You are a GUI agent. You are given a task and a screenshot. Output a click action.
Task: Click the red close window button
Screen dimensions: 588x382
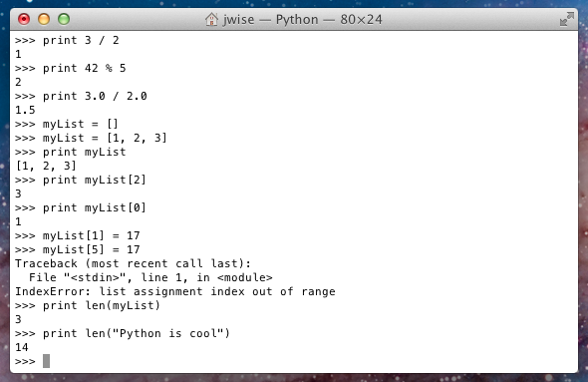click(x=24, y=19)
